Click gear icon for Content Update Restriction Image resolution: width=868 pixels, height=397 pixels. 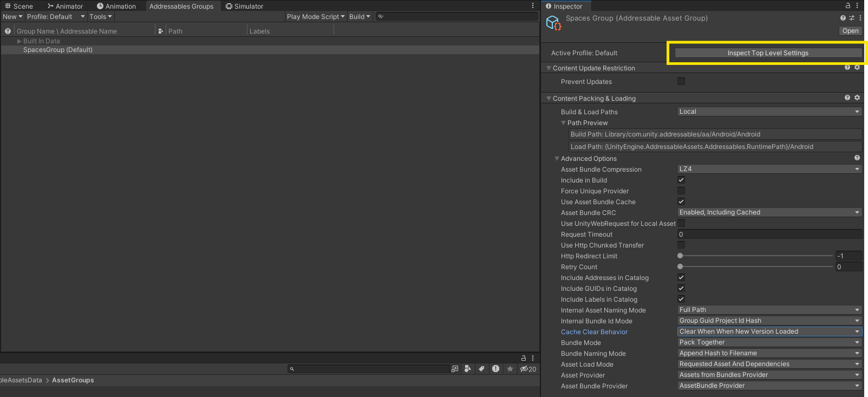[857, 68]
